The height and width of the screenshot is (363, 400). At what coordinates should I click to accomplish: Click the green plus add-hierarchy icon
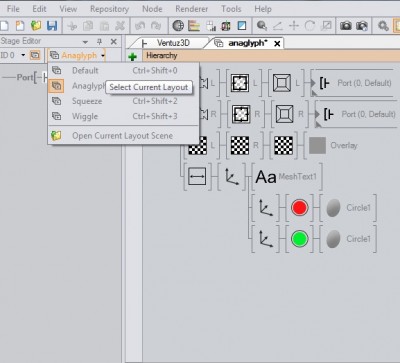(133, 57)
